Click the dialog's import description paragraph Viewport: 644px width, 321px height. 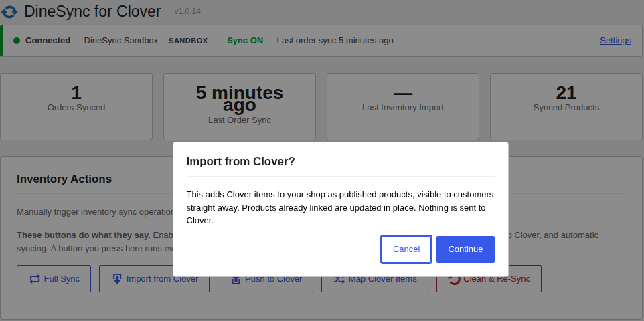340,207
